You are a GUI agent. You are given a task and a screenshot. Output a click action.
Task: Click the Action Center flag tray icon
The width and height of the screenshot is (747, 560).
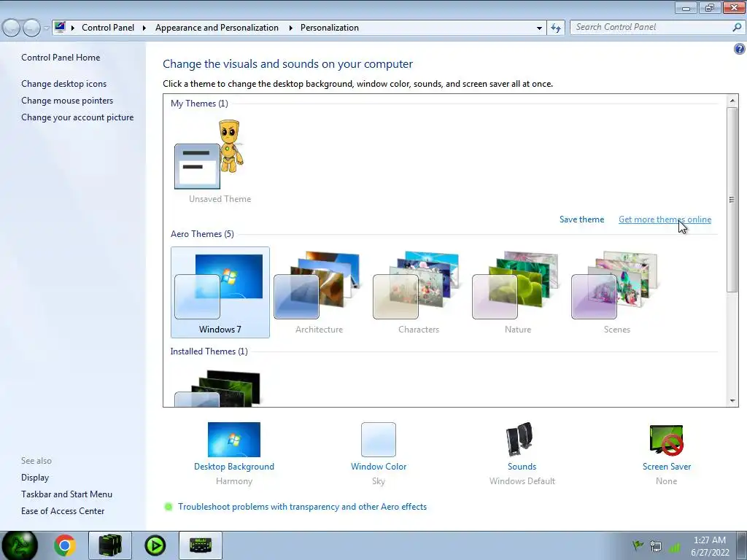point(638,545)
